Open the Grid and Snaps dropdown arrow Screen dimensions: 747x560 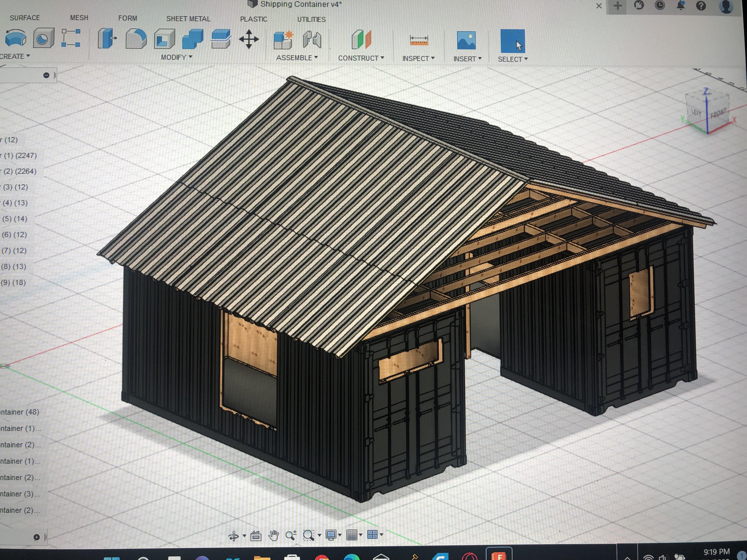[361, 535]
